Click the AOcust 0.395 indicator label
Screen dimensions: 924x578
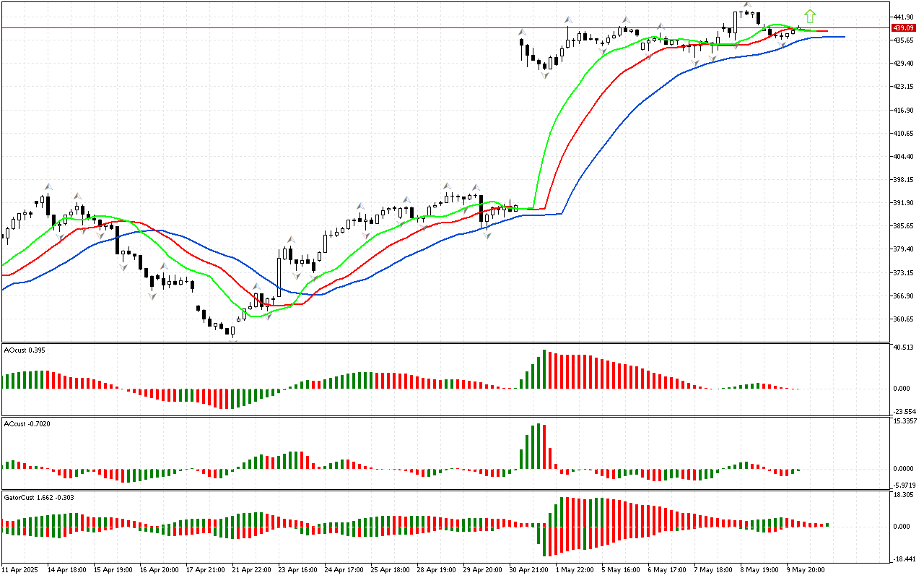25,350
